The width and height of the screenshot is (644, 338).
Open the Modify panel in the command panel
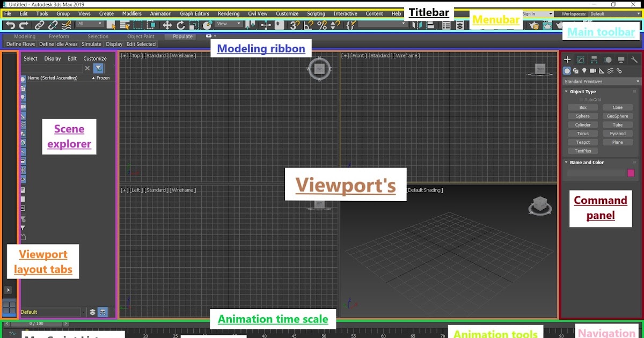click(581, 60)
